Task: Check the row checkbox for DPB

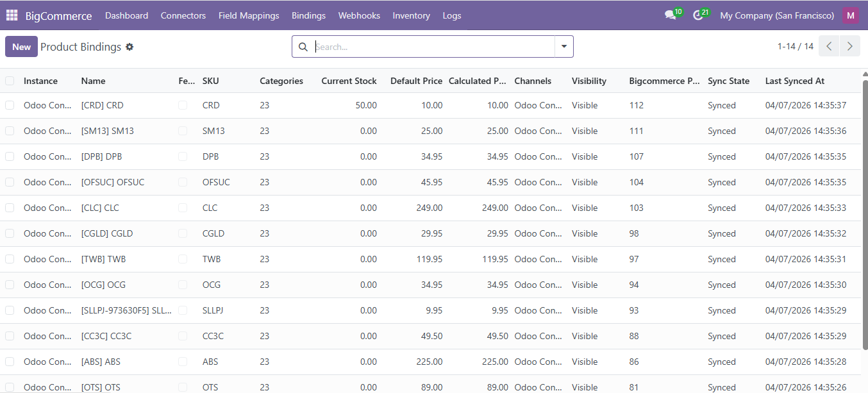Action: pos(10,156)
